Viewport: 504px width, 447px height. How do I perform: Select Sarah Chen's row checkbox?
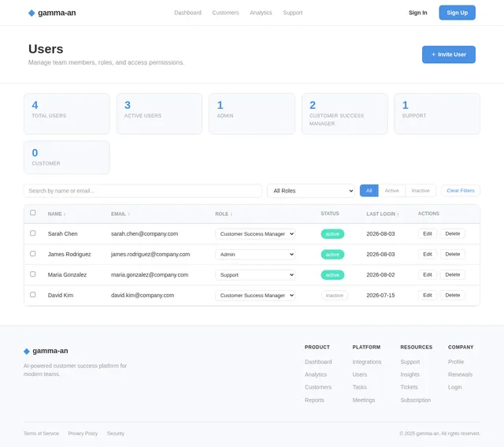tap(33, 233)
